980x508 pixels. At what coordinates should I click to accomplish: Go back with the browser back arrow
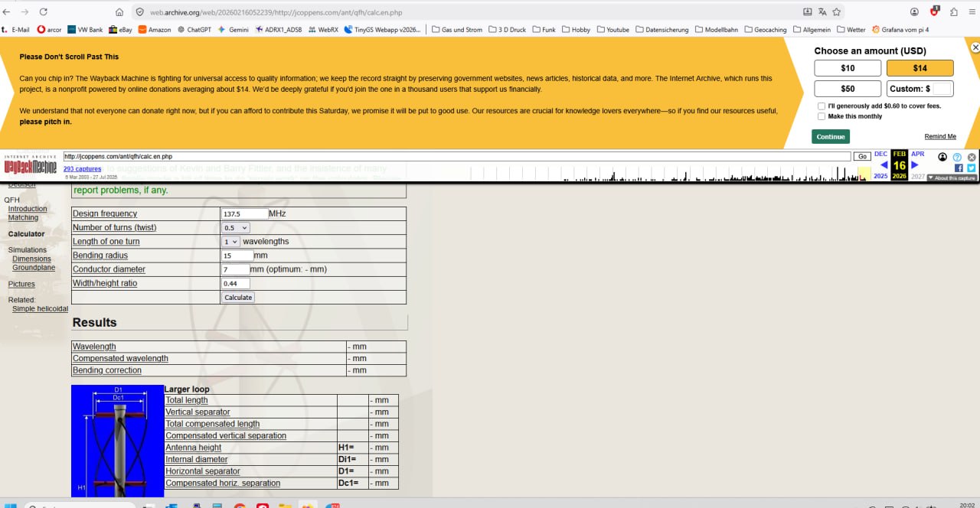coord(8,12)
